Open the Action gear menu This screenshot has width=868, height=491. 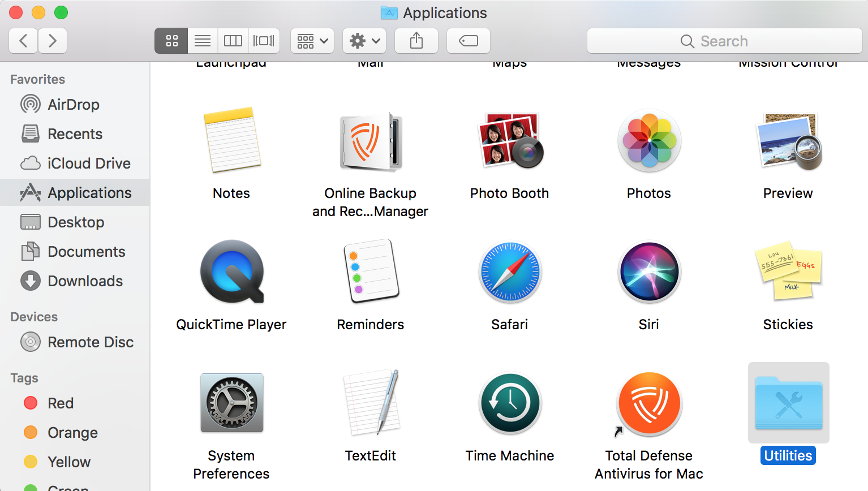tap(364, 41)
